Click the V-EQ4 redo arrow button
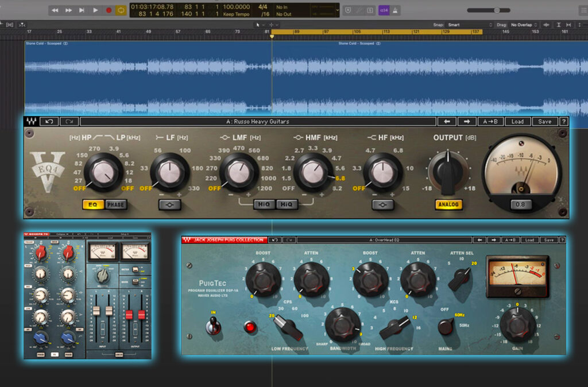Screen dimensions: 588x387 (69, 122)
